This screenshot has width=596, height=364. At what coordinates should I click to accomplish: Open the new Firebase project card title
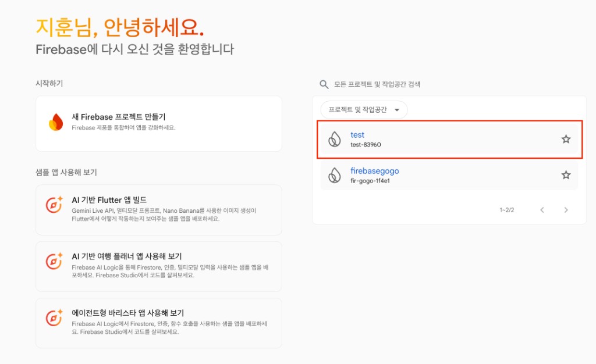[119, 117]
